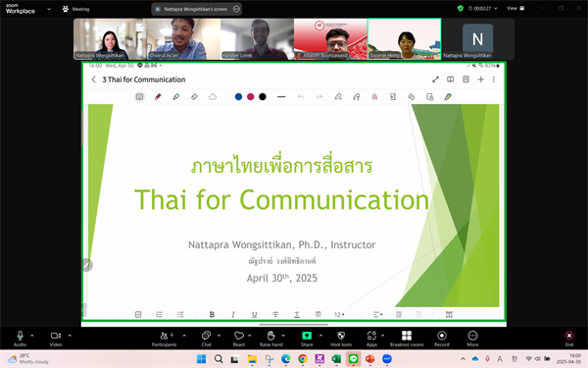This screenshot has width=588, height=368.
Task: Open reading mode book icon
Action: [451, 79]
